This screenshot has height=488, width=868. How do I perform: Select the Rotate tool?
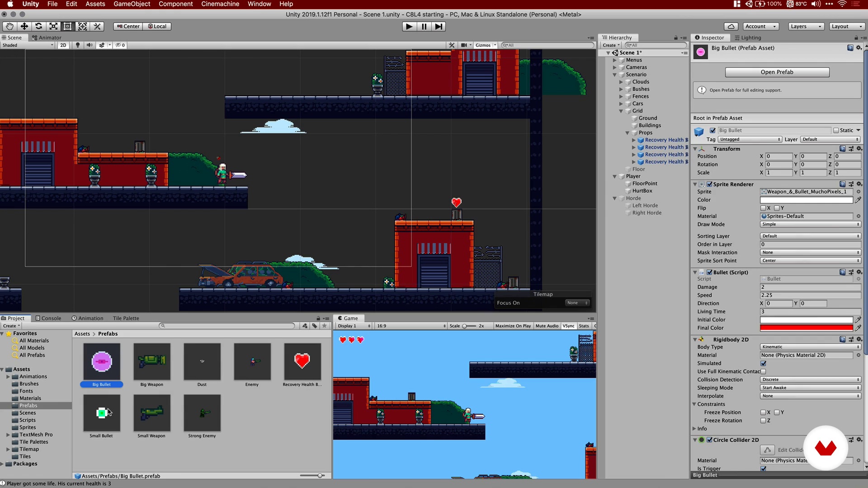39,26
